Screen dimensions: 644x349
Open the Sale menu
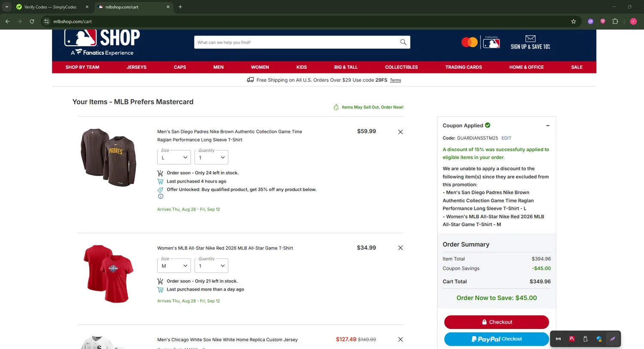577,67
